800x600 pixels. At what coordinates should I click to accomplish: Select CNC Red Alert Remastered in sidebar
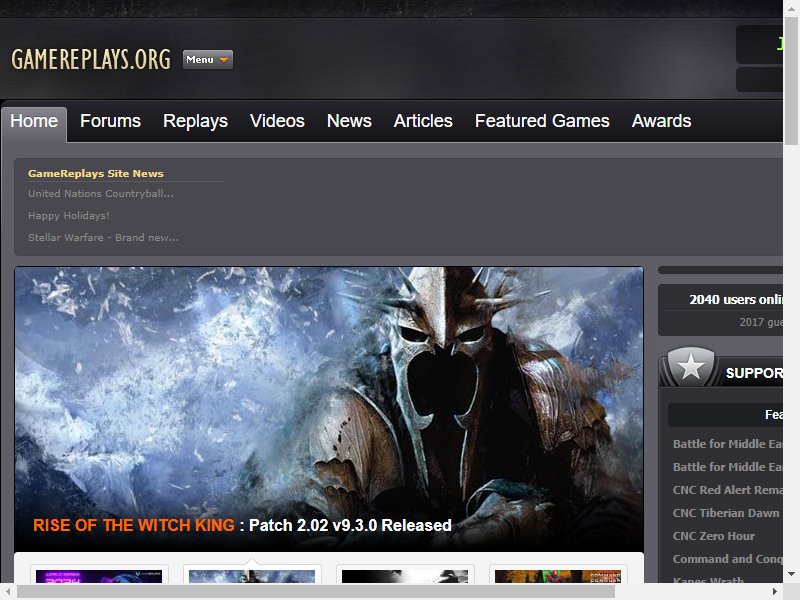728,490
